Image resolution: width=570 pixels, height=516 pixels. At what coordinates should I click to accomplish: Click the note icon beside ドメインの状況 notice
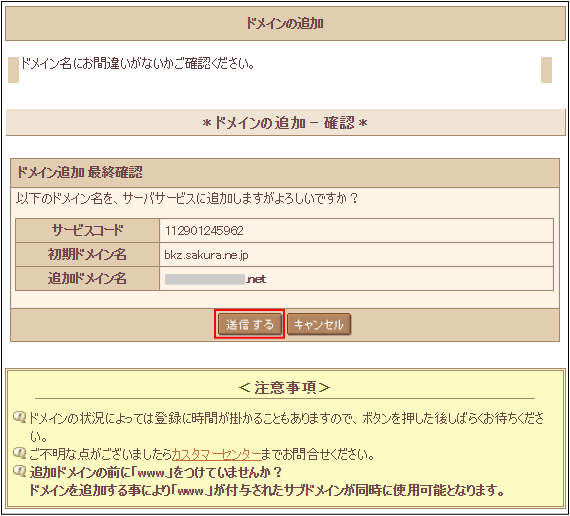pyautogui.click(x=20, y=417)
